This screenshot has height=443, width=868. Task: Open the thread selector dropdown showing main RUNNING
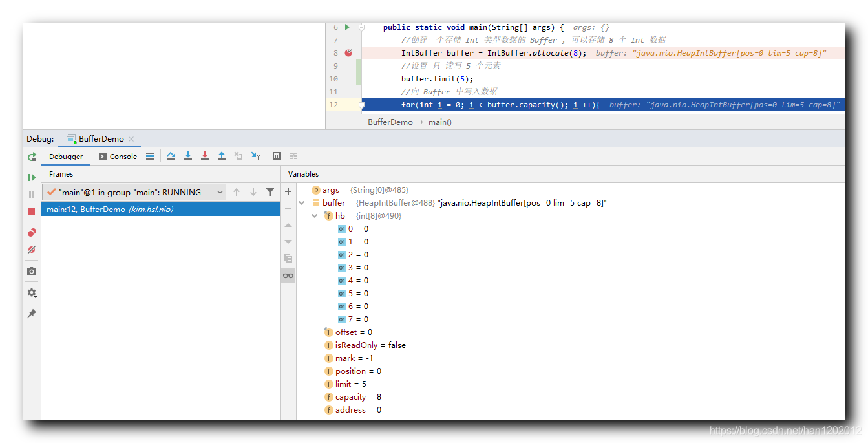click(134, 192)
